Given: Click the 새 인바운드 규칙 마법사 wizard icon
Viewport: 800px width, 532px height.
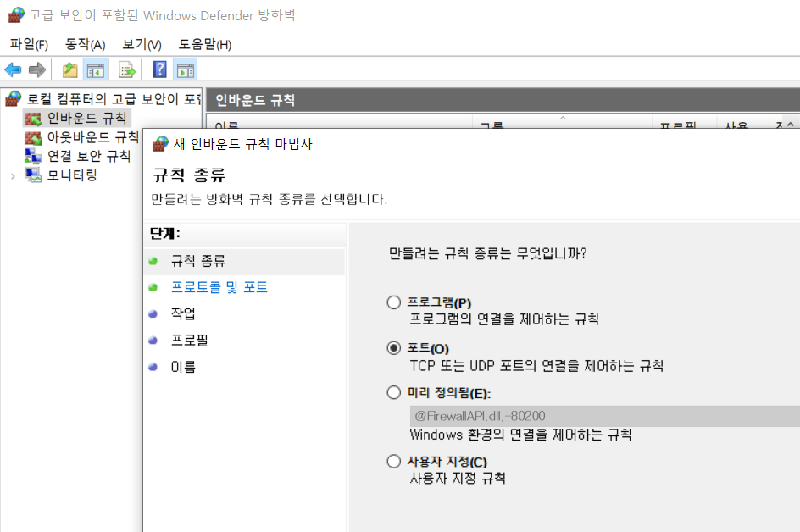Looking at the screenshot, I should click(x=160, y=144).
